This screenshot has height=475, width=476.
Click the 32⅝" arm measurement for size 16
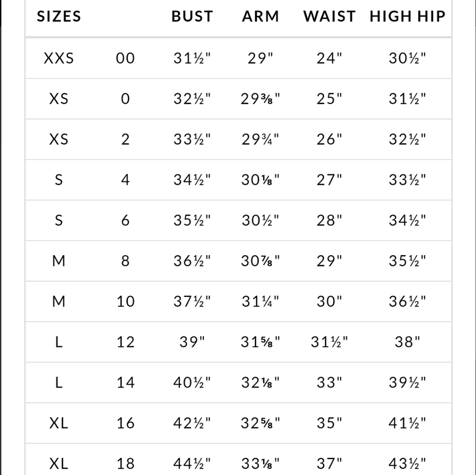point(260,423)
